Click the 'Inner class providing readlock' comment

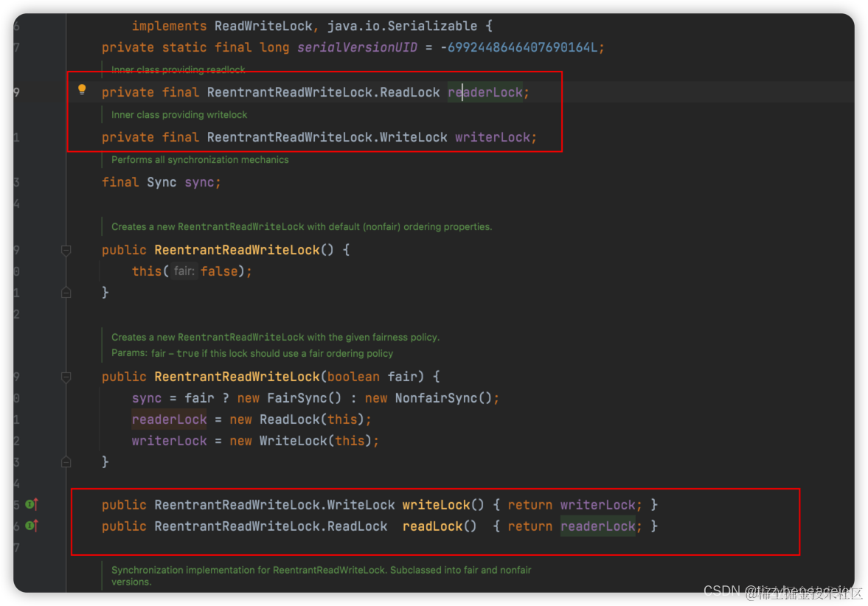pos(178,70)
